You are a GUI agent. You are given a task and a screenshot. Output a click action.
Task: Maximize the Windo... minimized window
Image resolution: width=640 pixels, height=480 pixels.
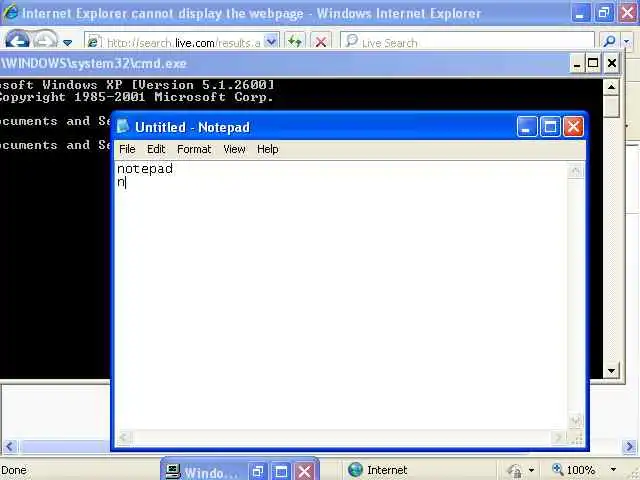tap(281, 472)
